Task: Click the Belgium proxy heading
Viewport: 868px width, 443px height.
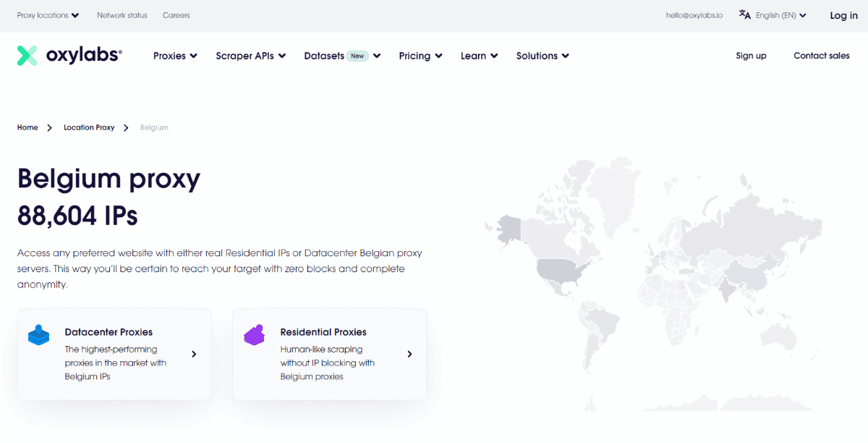Action: (109, 179)
